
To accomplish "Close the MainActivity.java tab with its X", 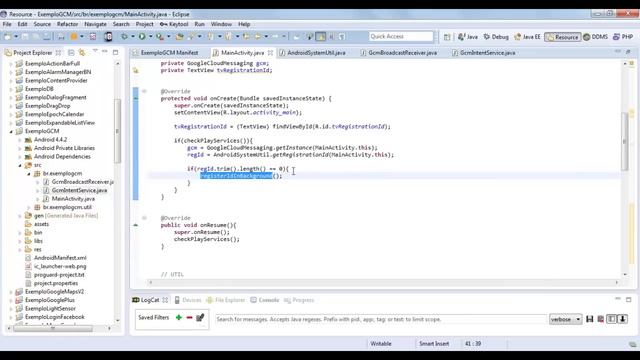I will (x=270, y=53).
